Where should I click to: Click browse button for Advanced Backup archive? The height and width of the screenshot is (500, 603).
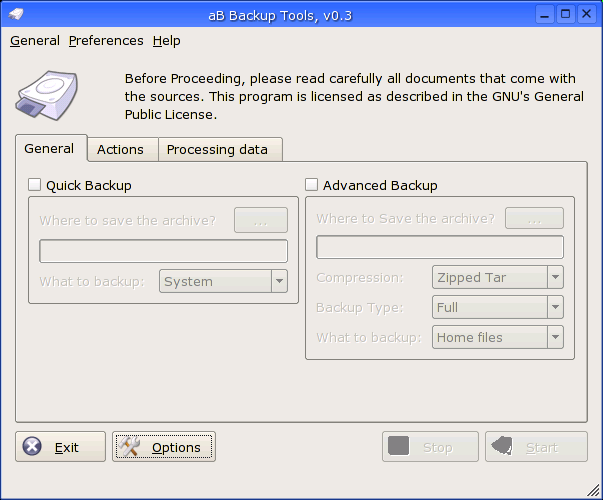pos(535,218)
